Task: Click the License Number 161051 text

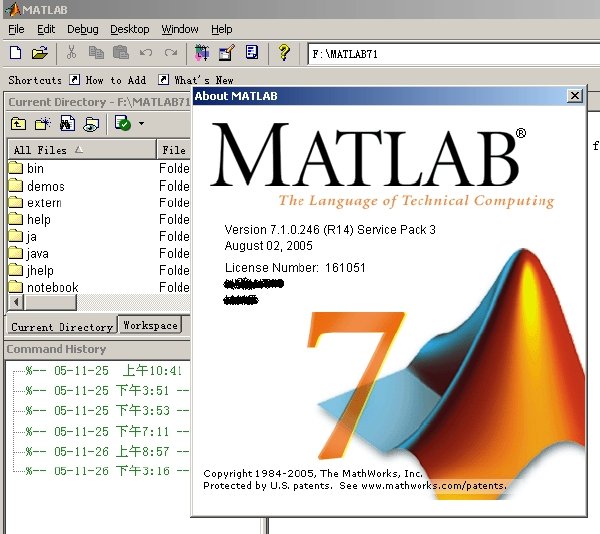Action: point(295,267)
